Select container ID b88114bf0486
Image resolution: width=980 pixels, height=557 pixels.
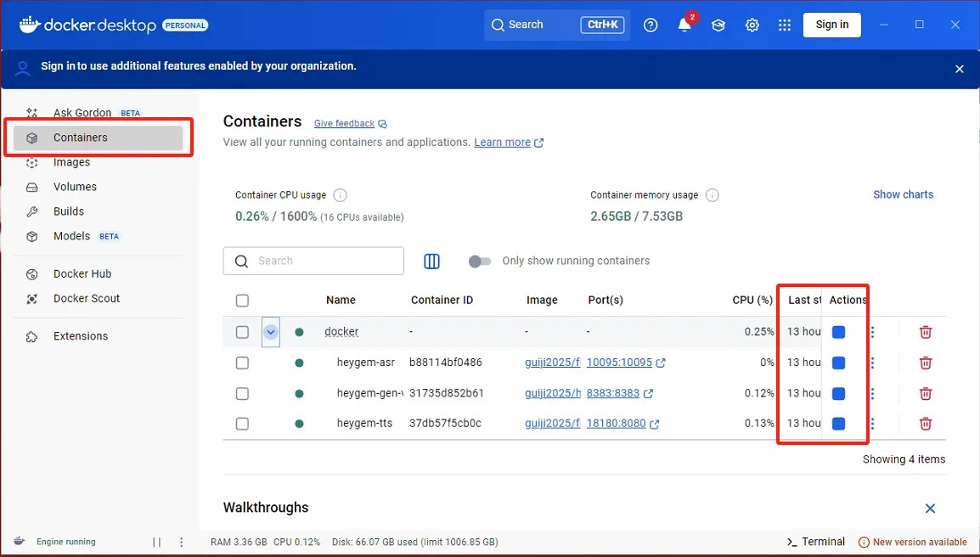tap(446, 363)
